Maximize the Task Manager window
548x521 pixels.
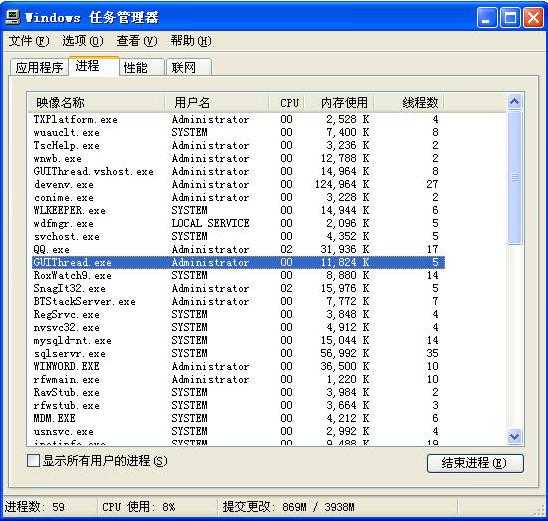(510, 17)
